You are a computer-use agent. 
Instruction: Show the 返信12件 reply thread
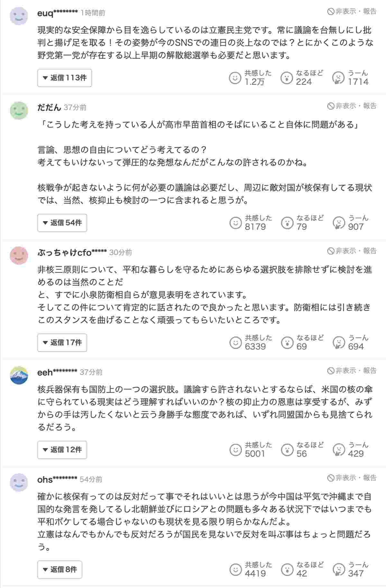click(x=62, y=450)
